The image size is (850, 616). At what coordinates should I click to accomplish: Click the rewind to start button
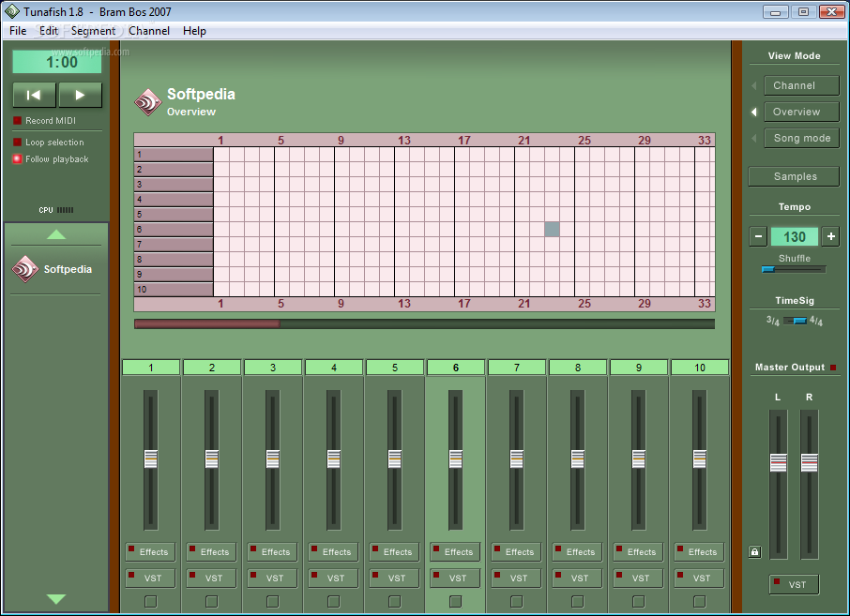[x=34, y=96]
